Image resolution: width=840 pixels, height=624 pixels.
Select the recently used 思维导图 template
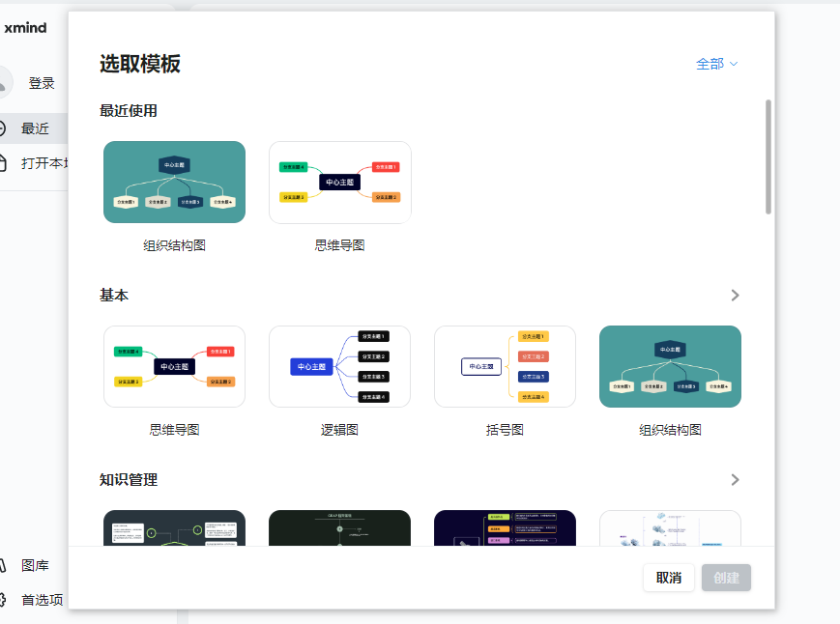(x=339, y=182)
